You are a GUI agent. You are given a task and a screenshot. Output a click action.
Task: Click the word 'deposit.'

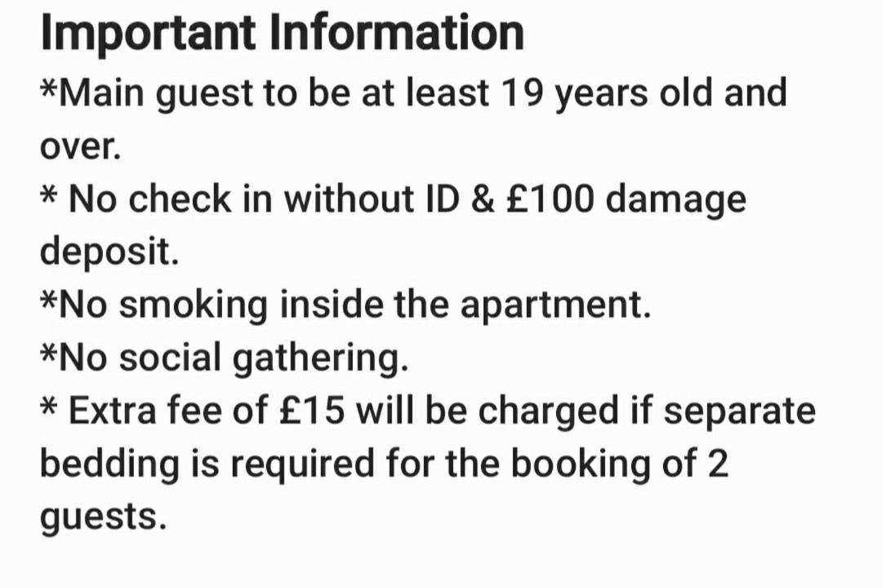pyautogui.click(x=109, y=252)
